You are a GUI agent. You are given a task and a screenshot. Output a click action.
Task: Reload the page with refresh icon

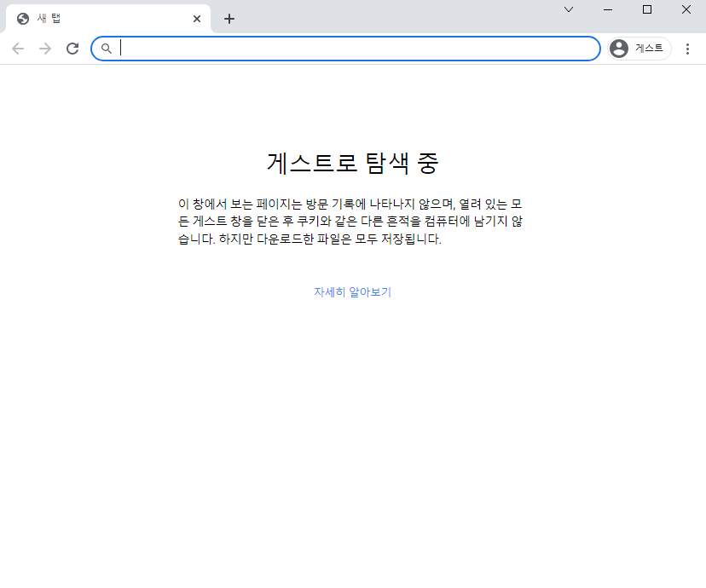(x=72, y=49)
